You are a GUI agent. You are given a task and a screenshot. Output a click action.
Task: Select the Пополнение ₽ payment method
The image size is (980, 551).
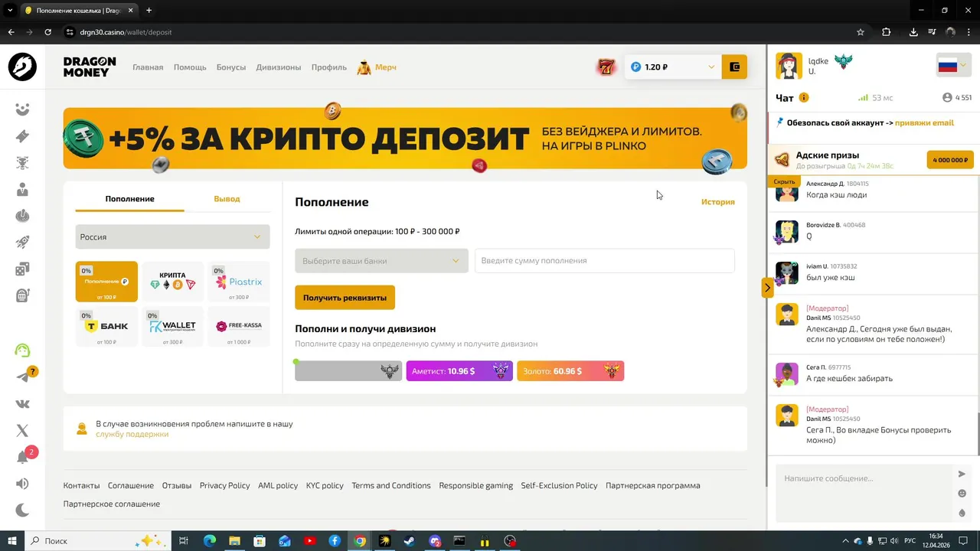[106, 282]
